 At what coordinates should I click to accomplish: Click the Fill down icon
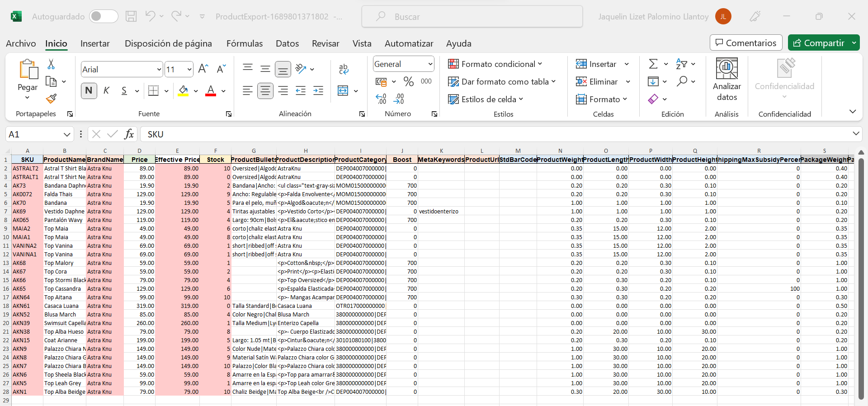[653, 81]
